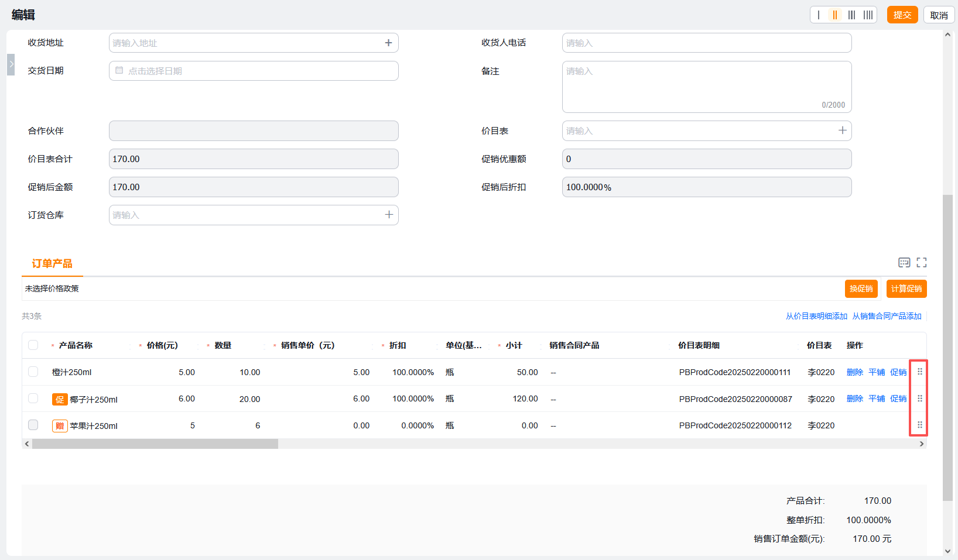Expand the collapsed left side panel
The image size is (958, 560).
[11, 64]
